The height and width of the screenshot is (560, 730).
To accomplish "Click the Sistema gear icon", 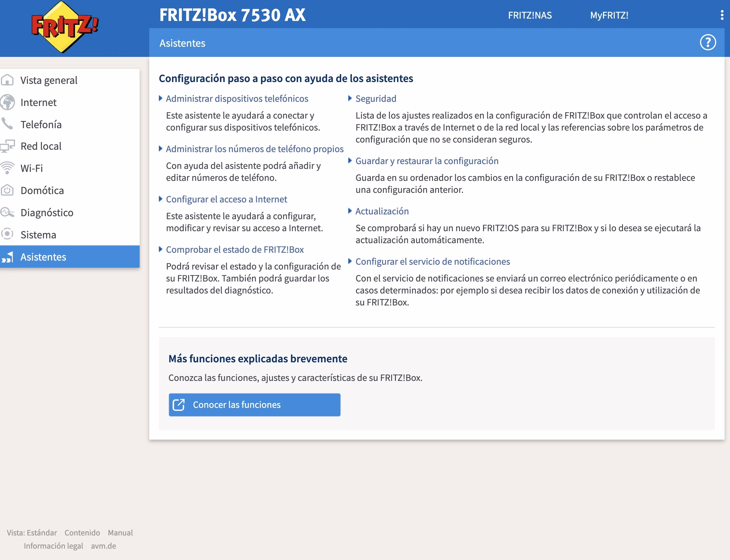I will pos(7,234).
